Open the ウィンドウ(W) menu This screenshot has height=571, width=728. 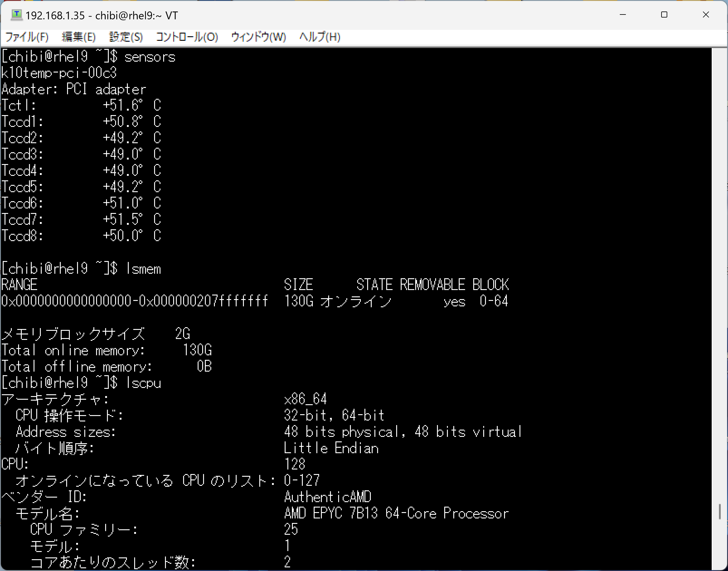258,37
